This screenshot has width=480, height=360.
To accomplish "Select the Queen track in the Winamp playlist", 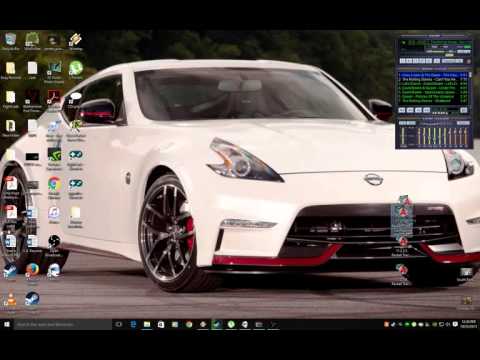I will [x=432, y=97].
